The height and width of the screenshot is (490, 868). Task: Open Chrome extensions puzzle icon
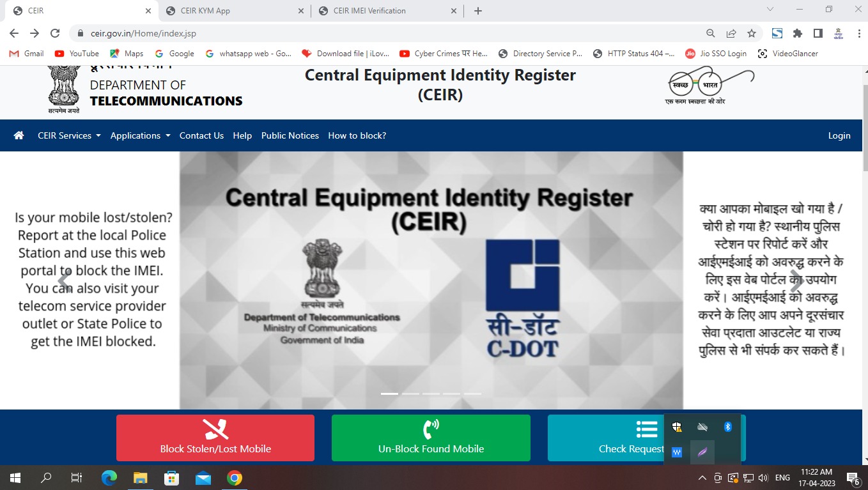click(x=797, y=33)
